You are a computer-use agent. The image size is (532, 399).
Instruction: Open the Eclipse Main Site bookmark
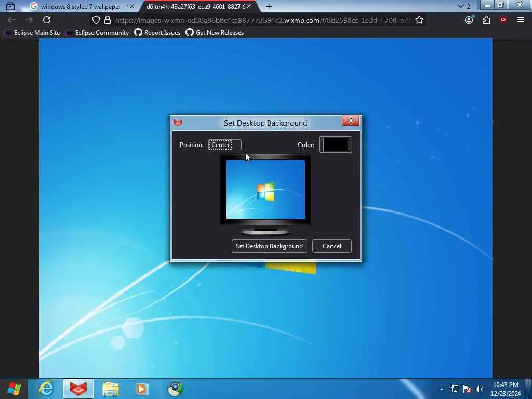pyautogui.click(x=32, y=33)
